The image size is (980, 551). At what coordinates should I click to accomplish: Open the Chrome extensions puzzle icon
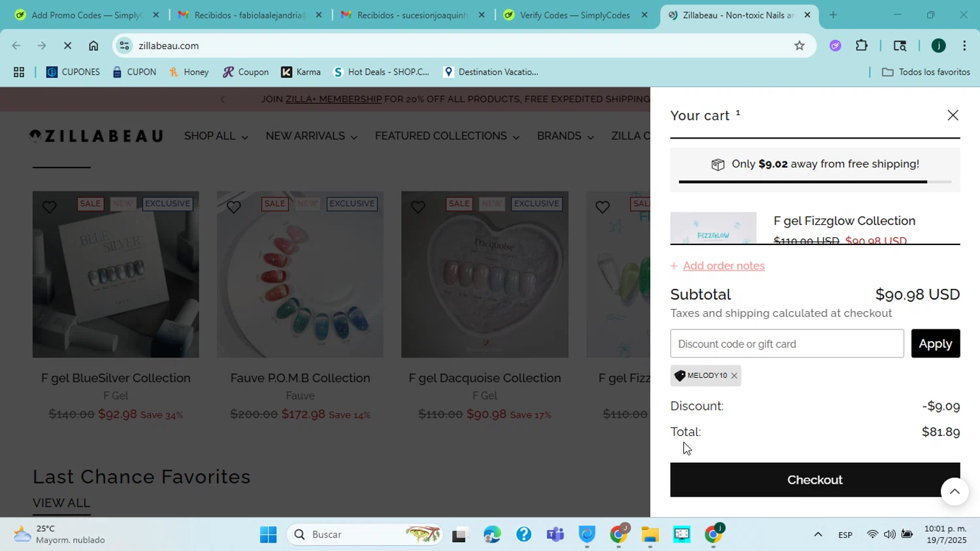[x=862, y=46]
